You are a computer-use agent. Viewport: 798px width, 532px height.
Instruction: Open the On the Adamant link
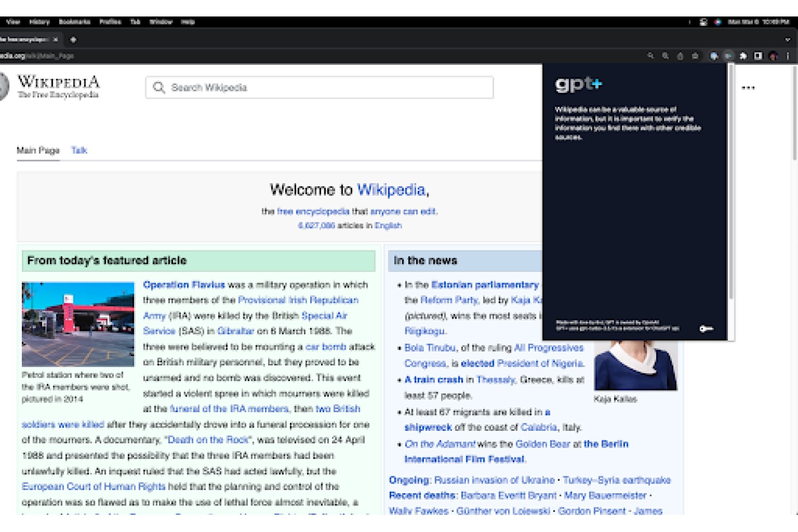click(x=439, y=444)
